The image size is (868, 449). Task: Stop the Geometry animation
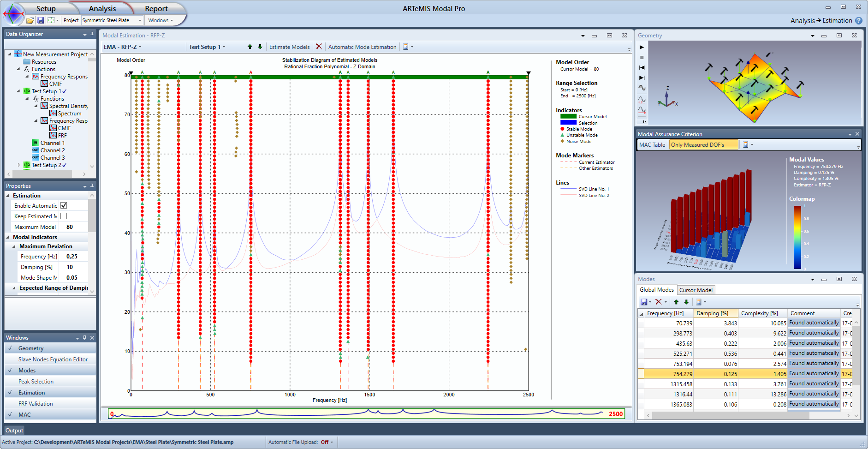(x=642, y=57)
